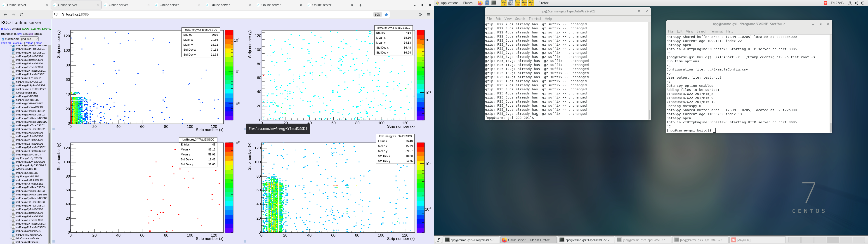Screen dimensions: 868x244
Task: Open Terminal menu in CARME_Sort terminal
Action: pyautogui.click(x=716, y=31)
